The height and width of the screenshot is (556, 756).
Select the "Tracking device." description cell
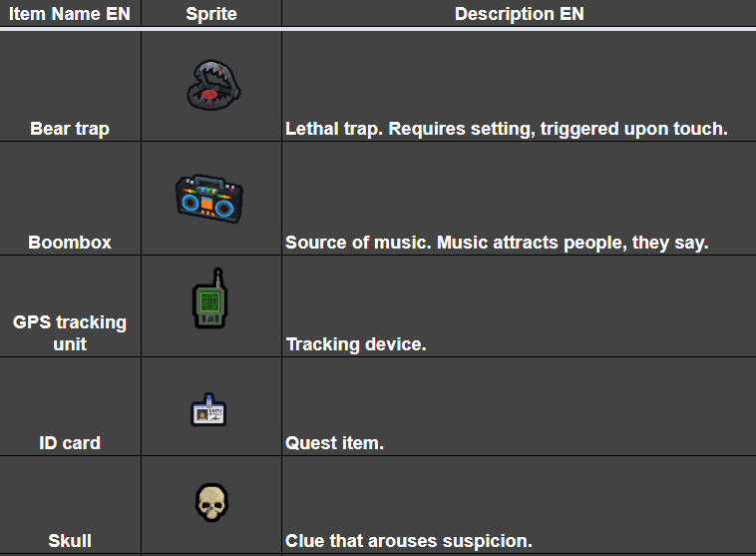pos(356,344)
